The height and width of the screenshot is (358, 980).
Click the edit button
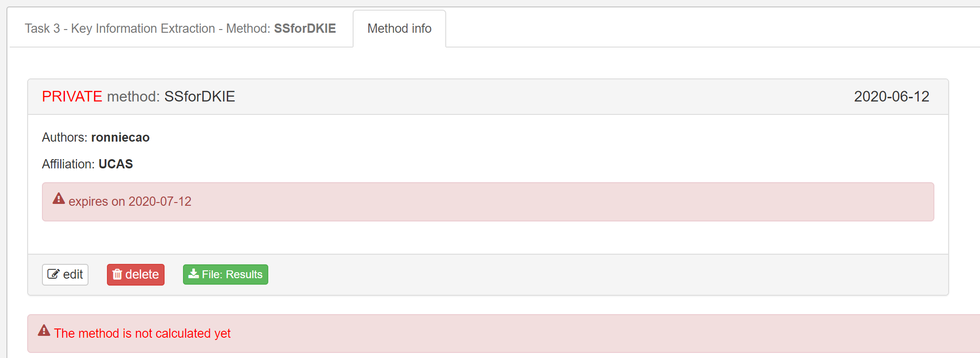coord(65,274)
